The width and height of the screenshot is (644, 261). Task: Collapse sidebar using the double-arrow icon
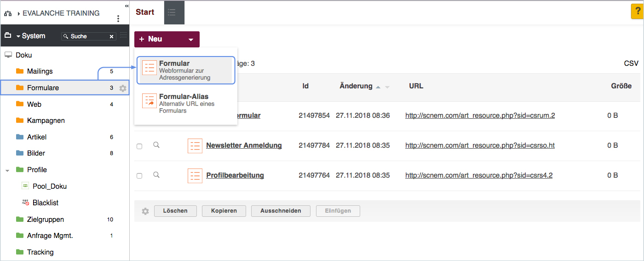(x=126, y=6)
